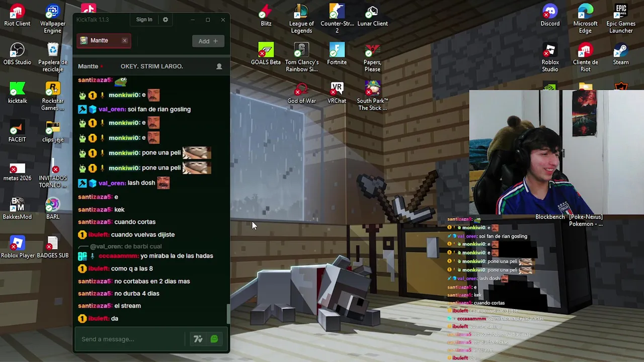The image size is (644, 362).
Task: Click santizaza5 on 'cuando cortas' message
Action: [95, 222]
